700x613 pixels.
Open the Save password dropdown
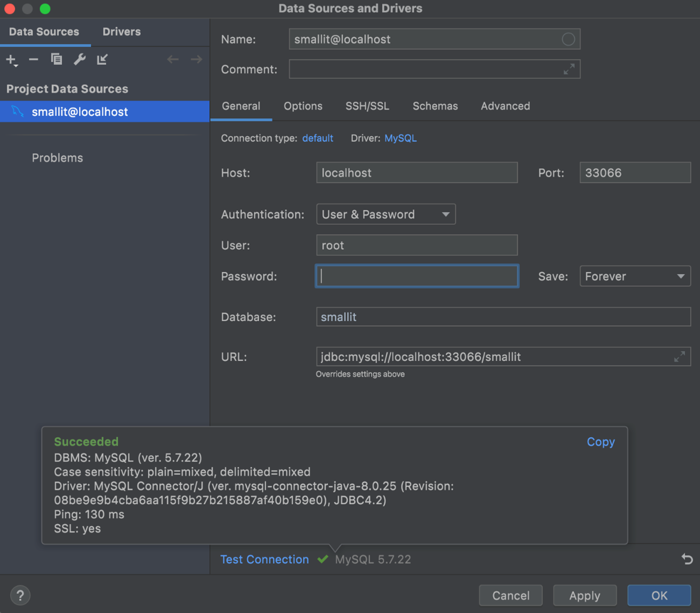pos(635,277)
